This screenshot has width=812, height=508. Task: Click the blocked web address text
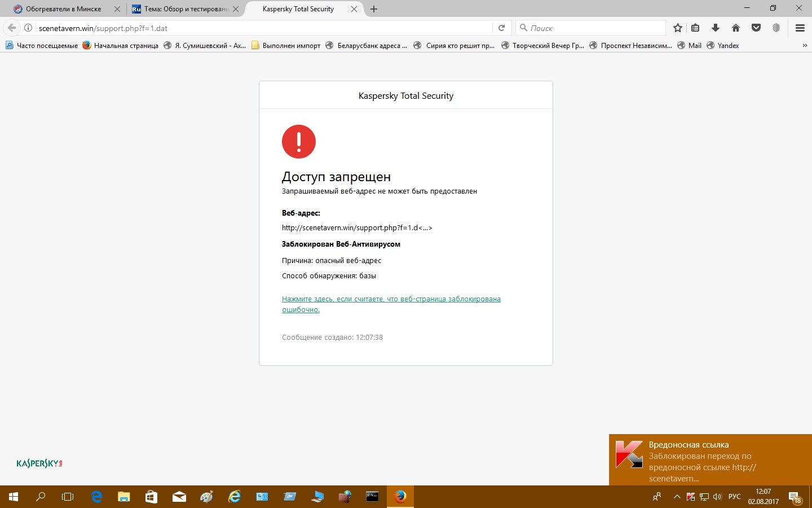[x=357, y=228]
